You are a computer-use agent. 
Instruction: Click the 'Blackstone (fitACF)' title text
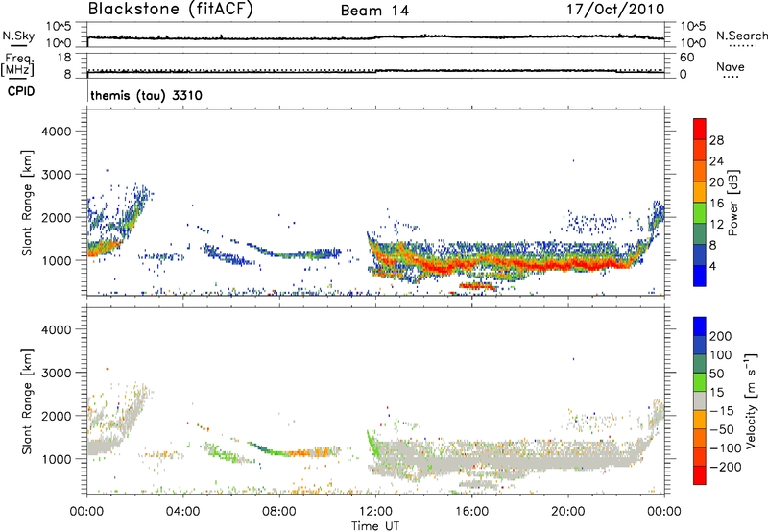click(x=171, y=9)
